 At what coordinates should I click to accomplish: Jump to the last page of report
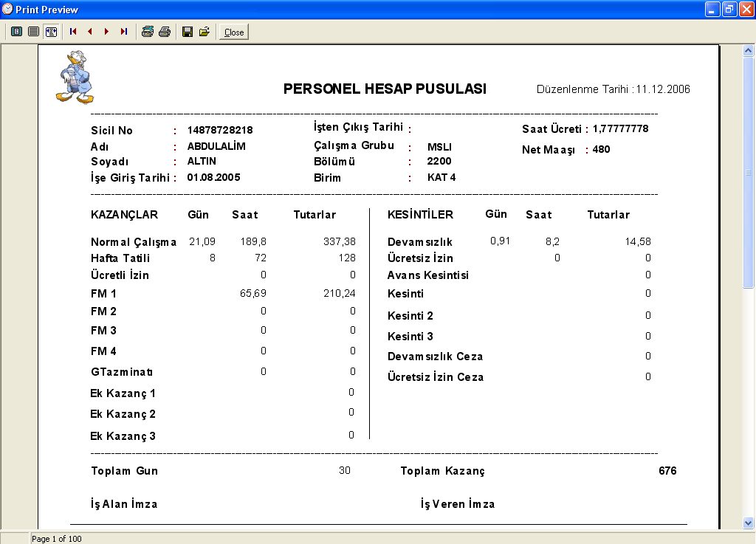pyautogui.click(x=124, y=32)
